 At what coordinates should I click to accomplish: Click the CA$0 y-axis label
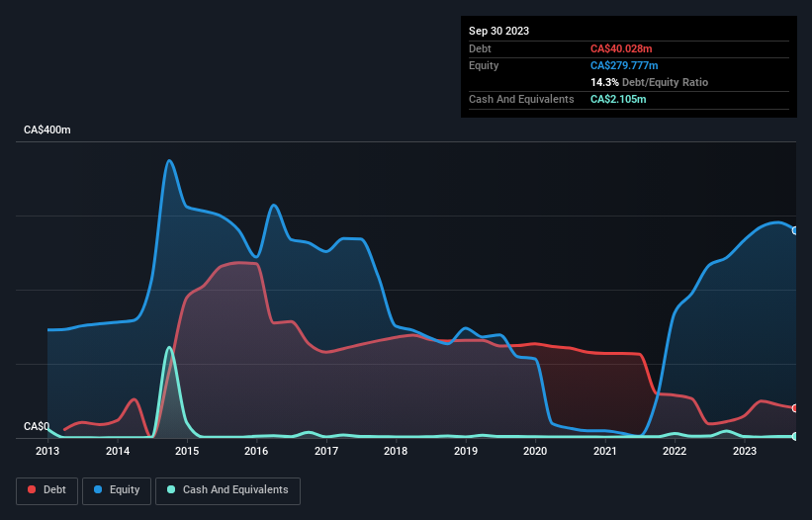pos(37,426)
